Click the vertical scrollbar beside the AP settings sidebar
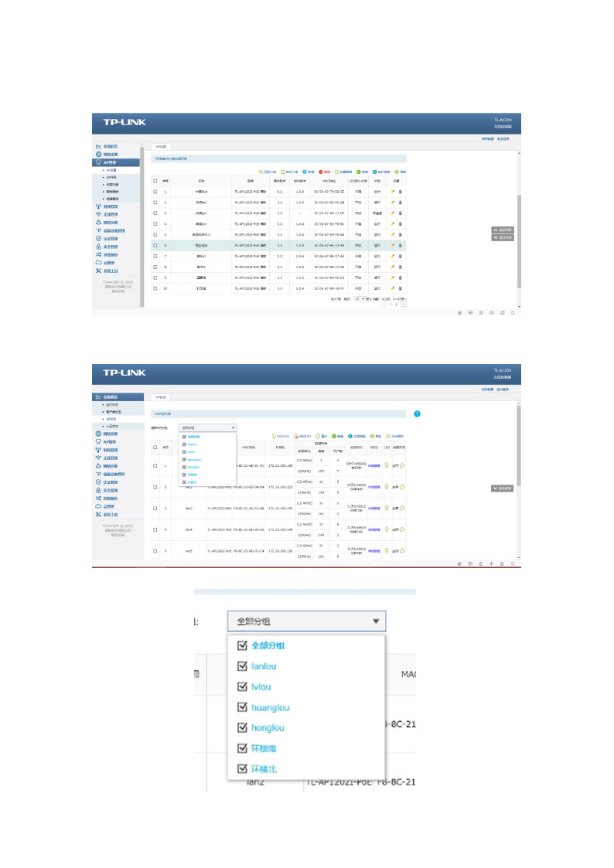 coord(142,224)
